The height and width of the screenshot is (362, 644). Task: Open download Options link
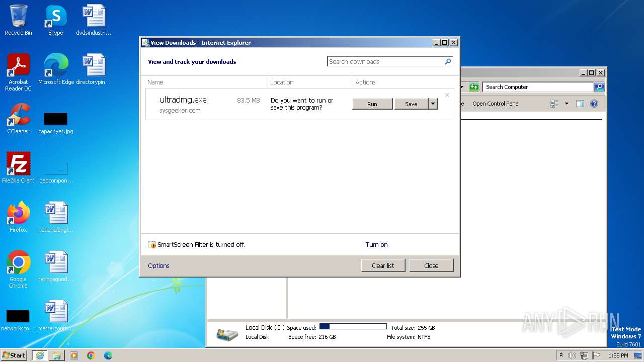[x=158, y=266]
